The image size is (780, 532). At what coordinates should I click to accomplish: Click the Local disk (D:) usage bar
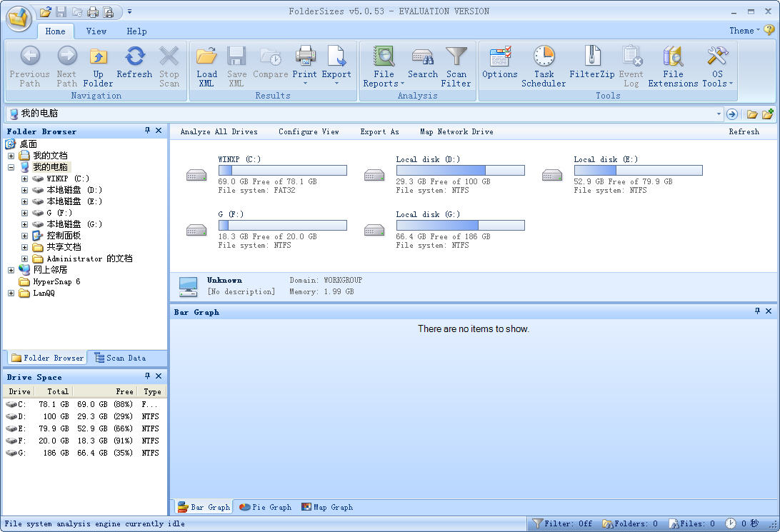(460, 171)
